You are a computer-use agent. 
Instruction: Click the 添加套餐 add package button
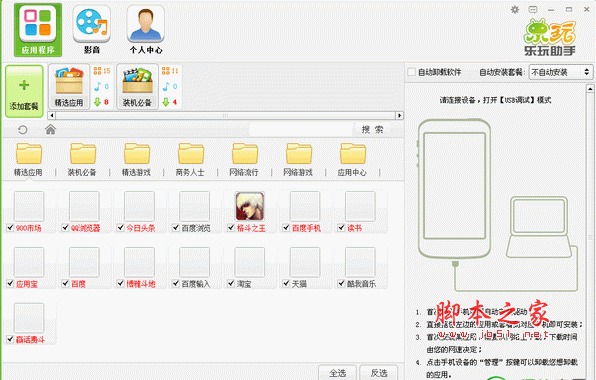click(x=24, y=91)
